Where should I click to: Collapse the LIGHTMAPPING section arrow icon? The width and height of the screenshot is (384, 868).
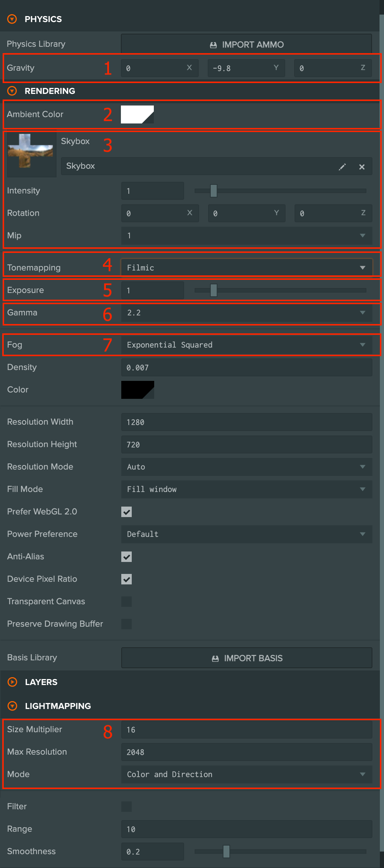point(12,706)
